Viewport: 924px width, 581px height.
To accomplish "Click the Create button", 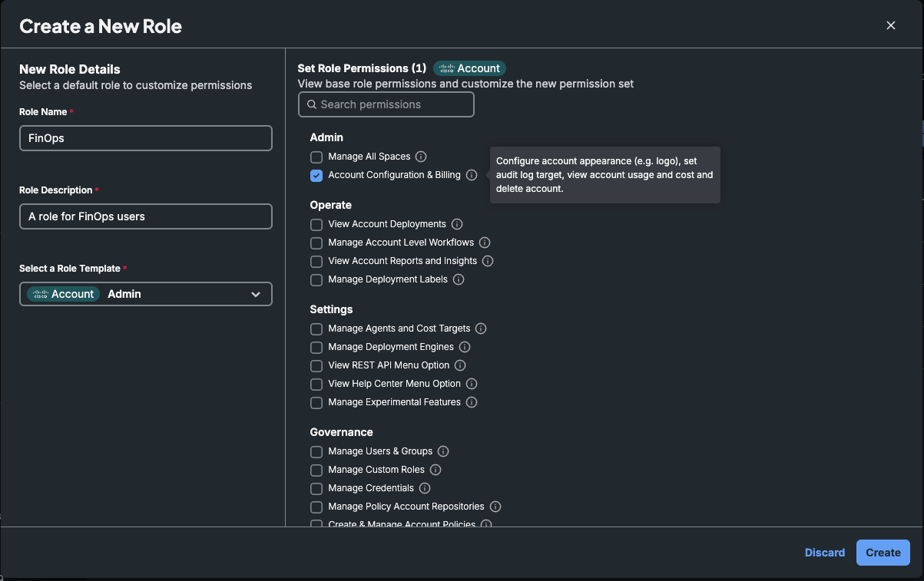I will coord(883,553).
